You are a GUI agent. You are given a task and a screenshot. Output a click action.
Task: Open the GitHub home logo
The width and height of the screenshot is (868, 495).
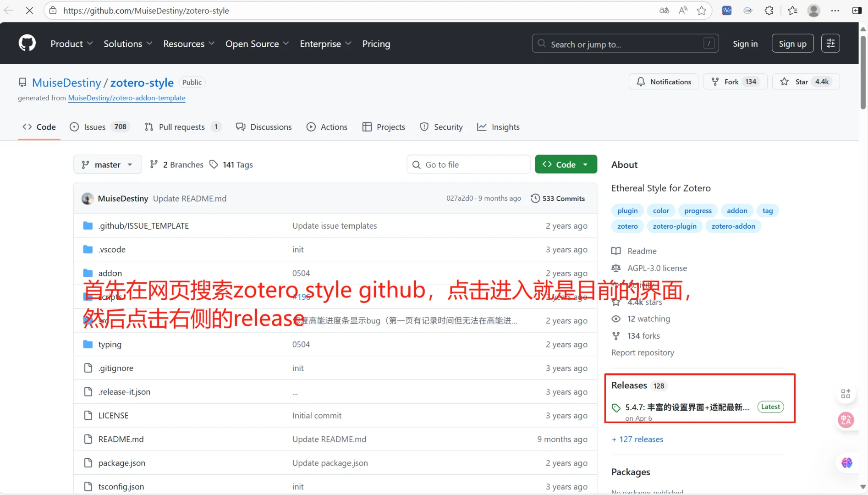27,44
